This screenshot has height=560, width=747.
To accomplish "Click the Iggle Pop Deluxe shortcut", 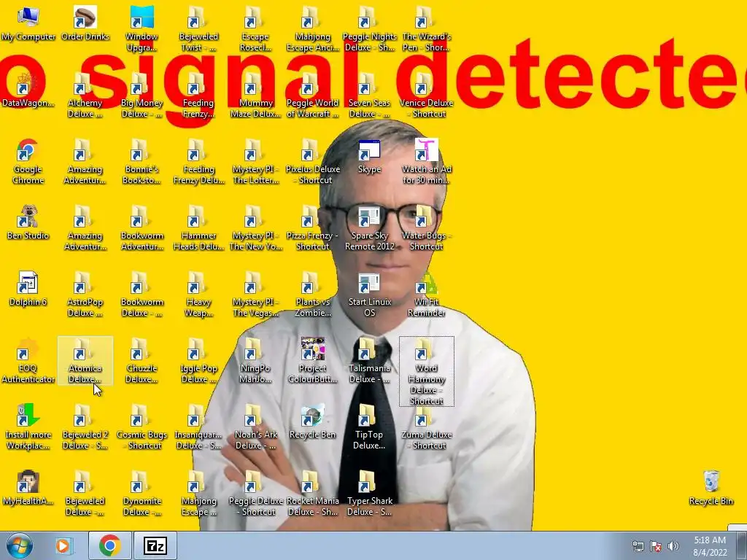I will point(198,360).
